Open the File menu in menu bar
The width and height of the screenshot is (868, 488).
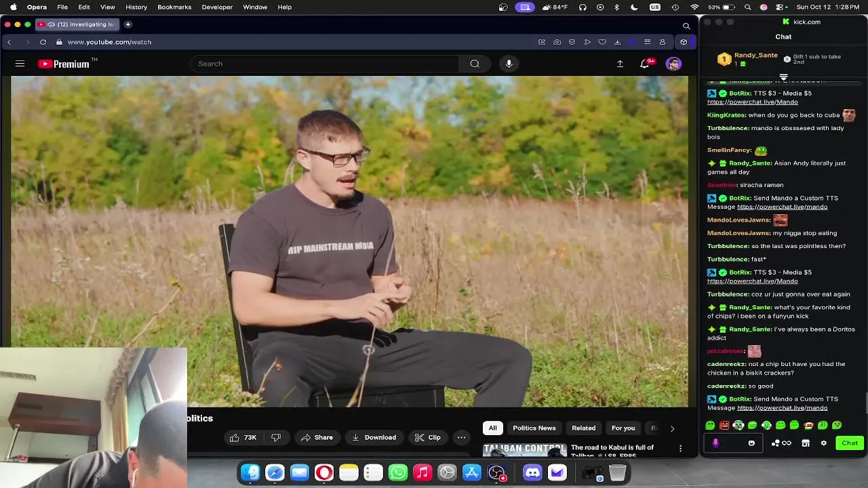62,7
